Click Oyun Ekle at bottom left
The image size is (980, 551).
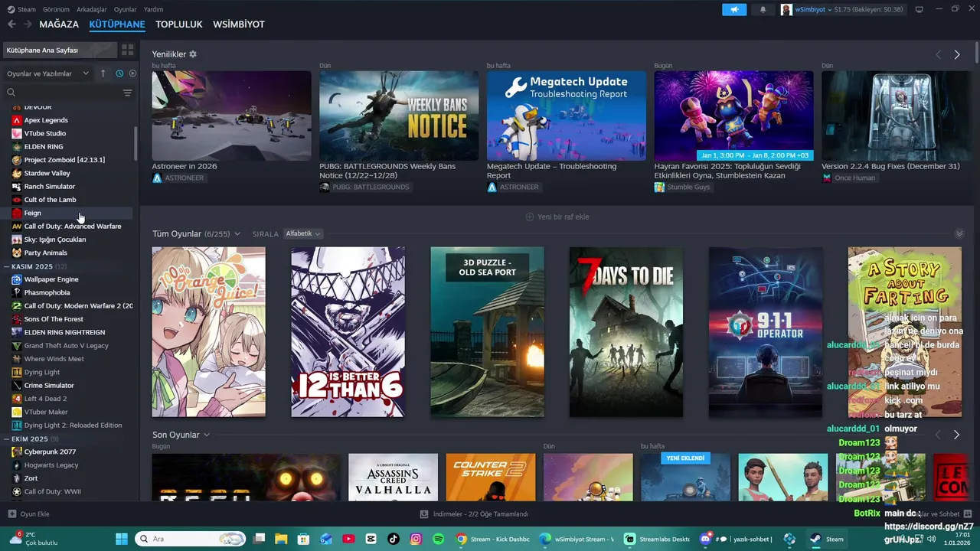28,514
